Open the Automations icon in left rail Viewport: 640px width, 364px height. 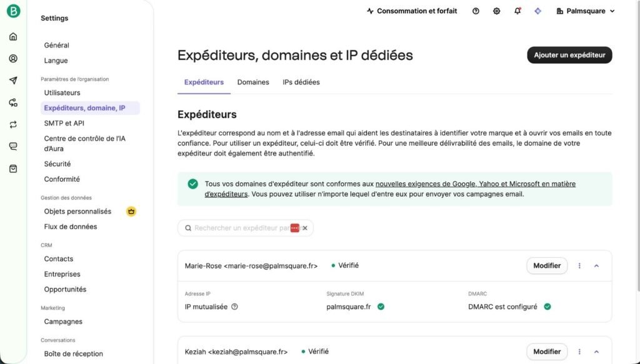(x=13, y=102)
